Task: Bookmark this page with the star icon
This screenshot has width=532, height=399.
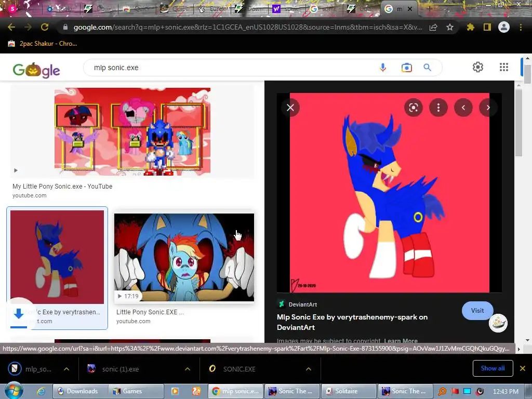Action: point(450,27)
